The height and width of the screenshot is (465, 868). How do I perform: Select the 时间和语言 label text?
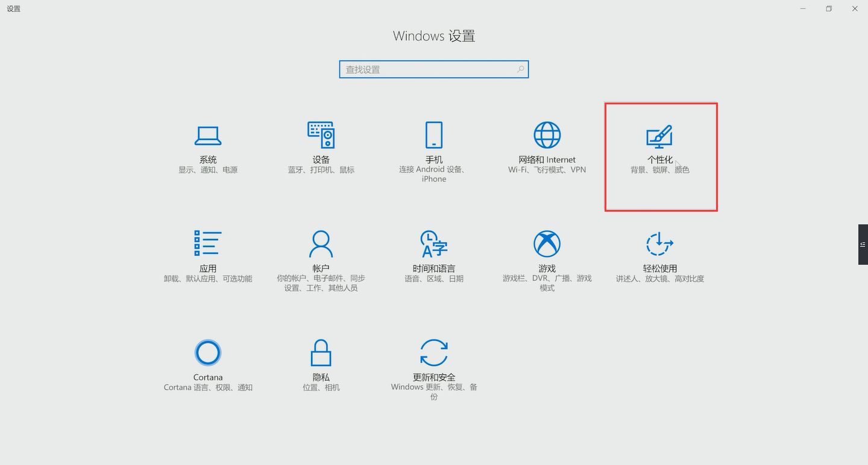[x=434, y=268]
